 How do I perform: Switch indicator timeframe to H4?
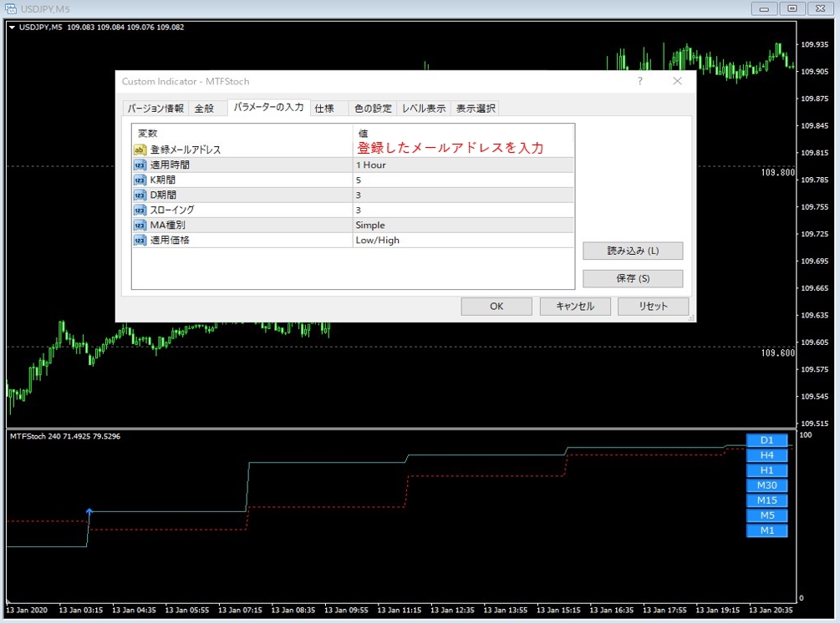click(x=766, y=454)
